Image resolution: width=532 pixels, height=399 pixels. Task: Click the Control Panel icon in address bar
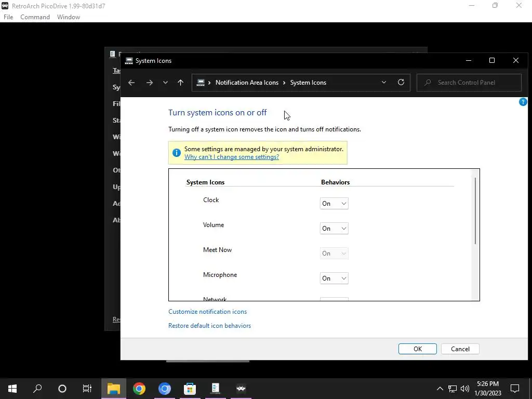click(201, 83)
